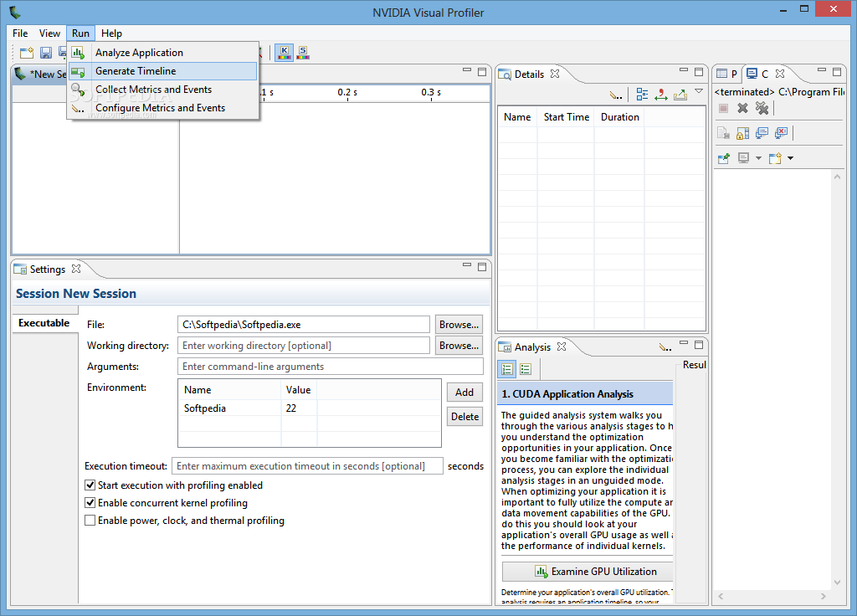857x616 pixels.
Task: Click Remove Launch single X icon
Action: pos(742,108)
